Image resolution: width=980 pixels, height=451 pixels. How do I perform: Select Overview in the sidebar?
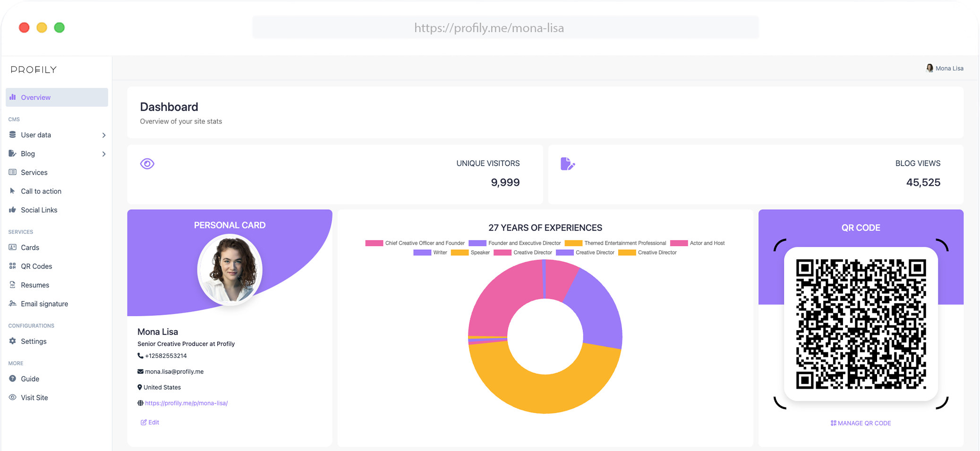tap(57, 97)
